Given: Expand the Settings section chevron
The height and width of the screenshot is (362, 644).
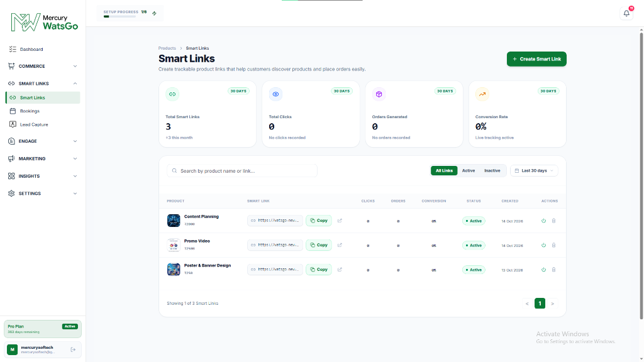Looking at the screenshot, I should click(x=75, y=194).
